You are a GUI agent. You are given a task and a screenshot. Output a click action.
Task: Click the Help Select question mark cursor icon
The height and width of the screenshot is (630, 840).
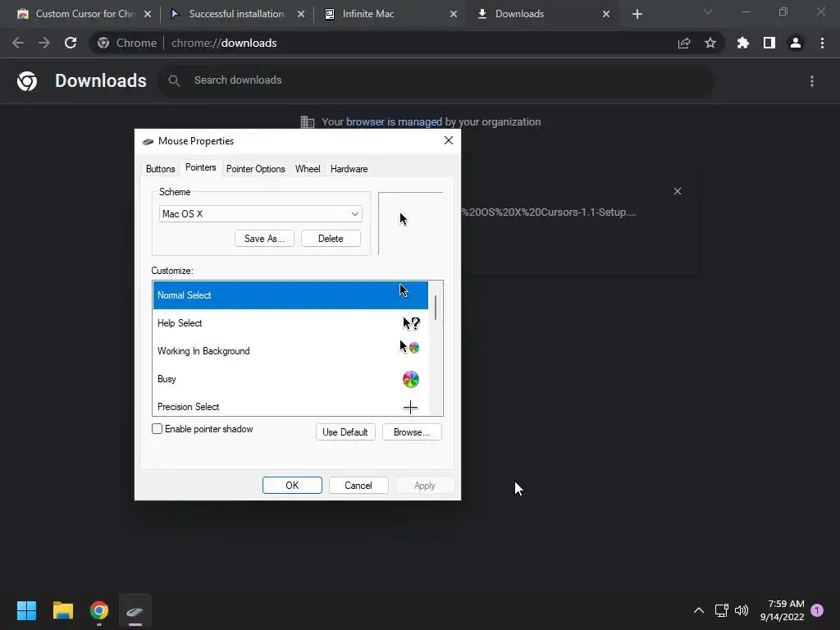(x=412, y=323)
